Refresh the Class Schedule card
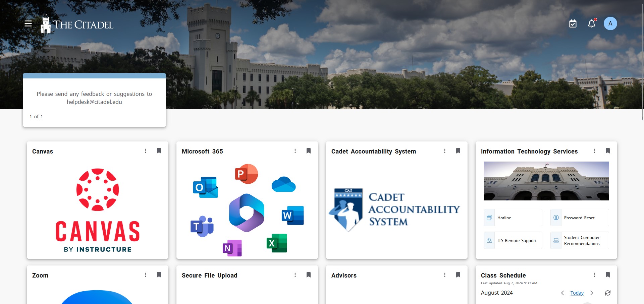 click(x=607, y=293)
